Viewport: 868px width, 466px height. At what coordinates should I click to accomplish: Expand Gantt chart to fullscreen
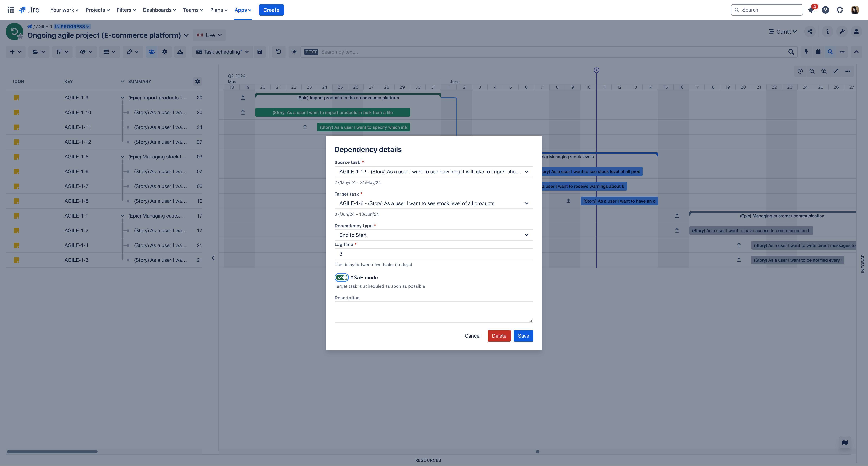[x=836, y=71]
